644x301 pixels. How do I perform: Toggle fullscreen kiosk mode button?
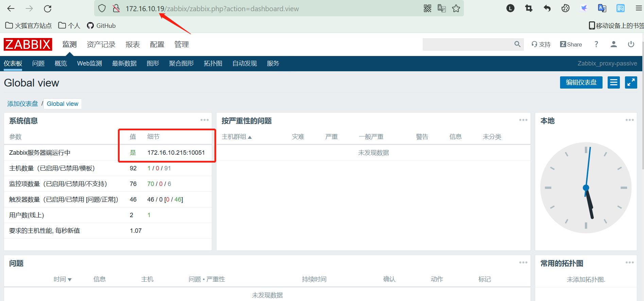(x=631, y=82)
